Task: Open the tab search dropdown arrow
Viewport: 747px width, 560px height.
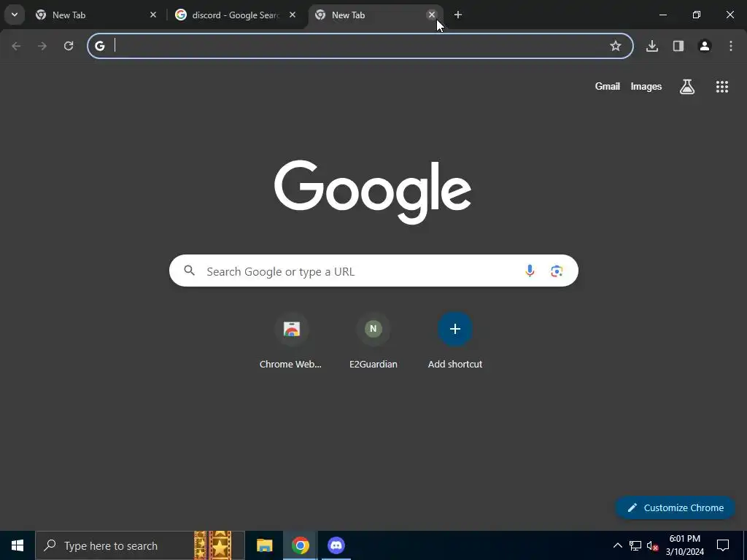Action: [15, 15]
